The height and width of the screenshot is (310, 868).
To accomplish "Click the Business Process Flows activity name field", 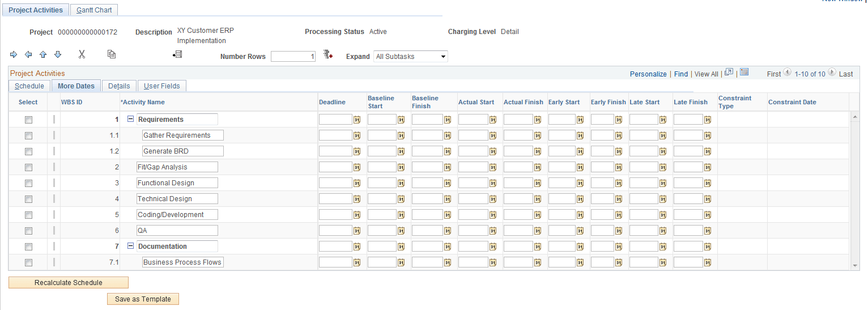I will tap(183, 262).
